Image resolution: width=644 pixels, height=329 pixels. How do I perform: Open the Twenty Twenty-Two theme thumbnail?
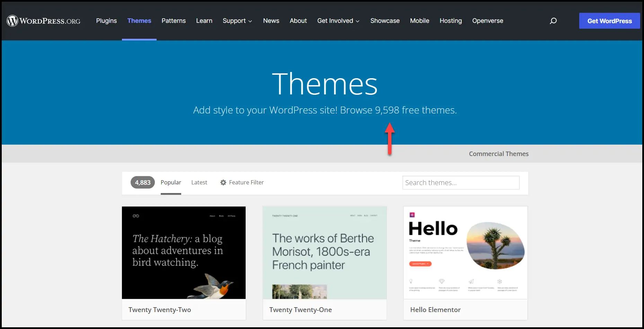pos(184,253)
